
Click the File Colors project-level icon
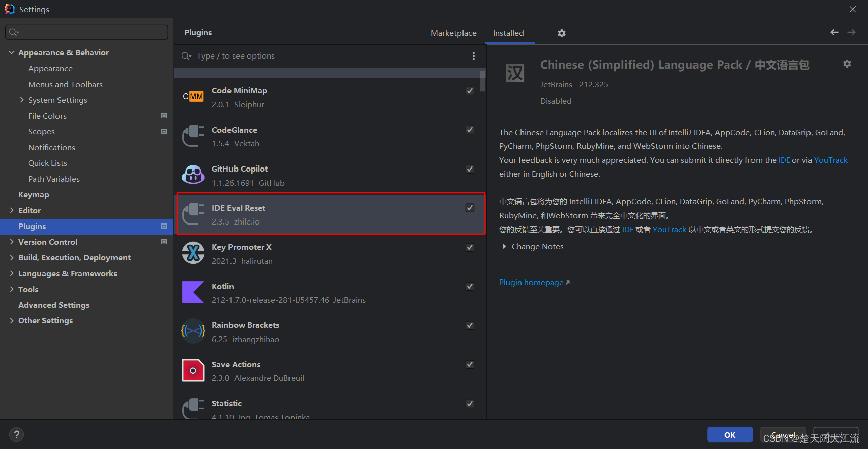click(164, 116)
